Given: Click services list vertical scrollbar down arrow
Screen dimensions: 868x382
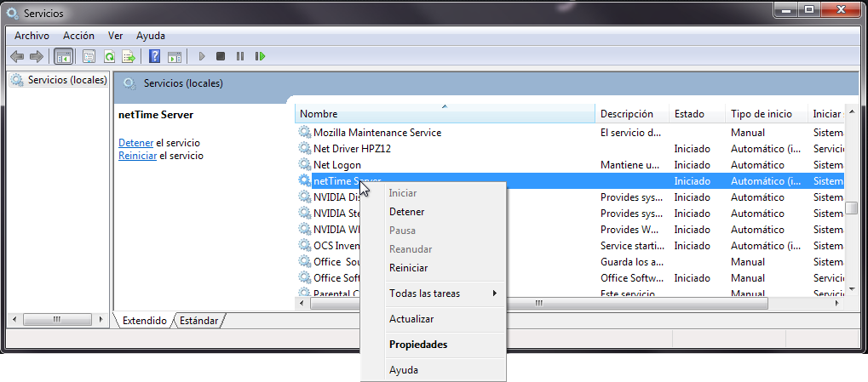Looking at the screenshot, I should [852, 289].
